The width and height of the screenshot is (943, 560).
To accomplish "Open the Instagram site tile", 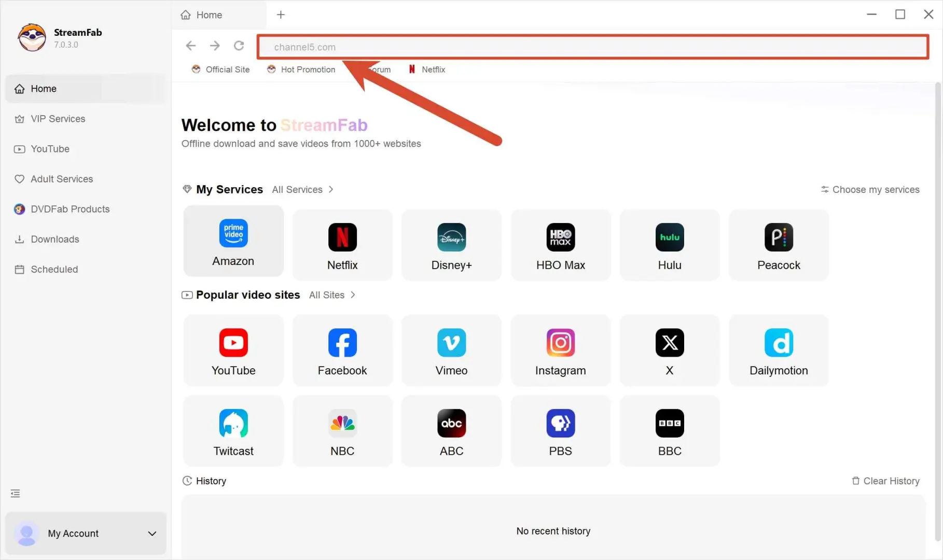I will [561, 351].
